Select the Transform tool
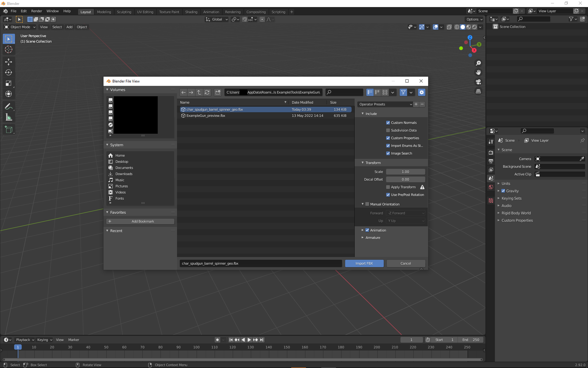This screenshot has height=368, width=588. (x=9, y=94)
